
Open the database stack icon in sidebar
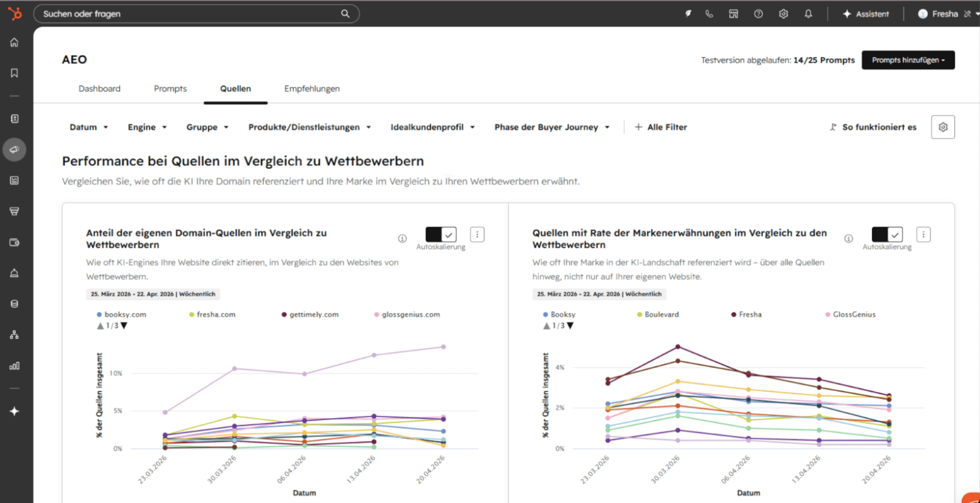pos(14,304)
